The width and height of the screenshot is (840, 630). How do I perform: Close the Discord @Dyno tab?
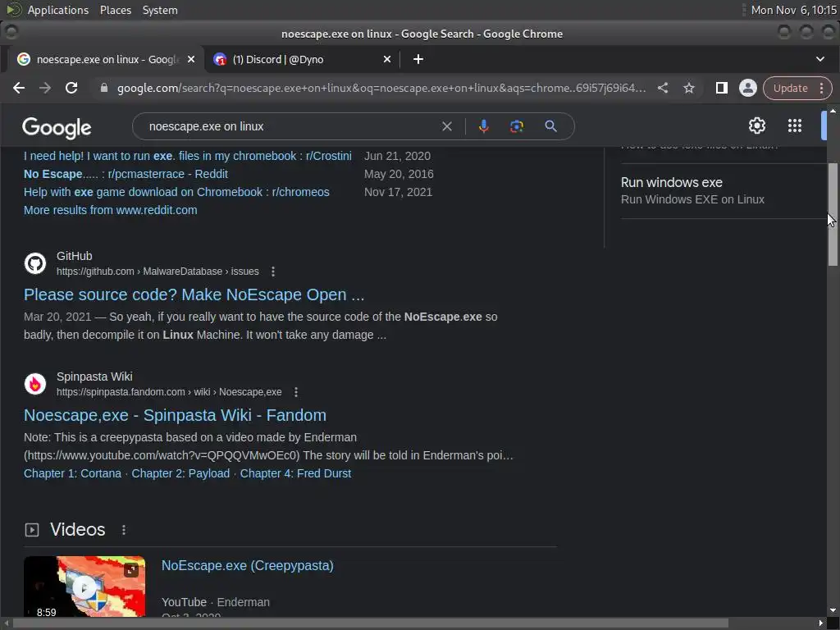coord(387,59)
